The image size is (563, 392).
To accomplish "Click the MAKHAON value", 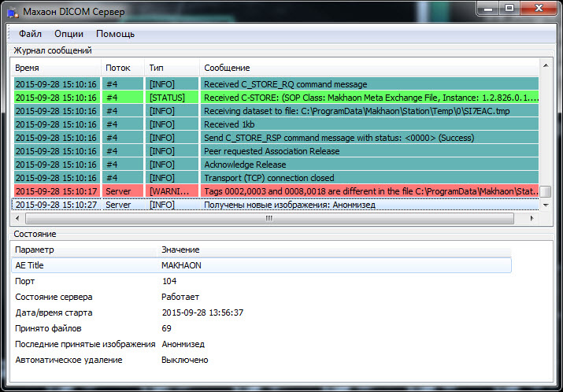I will (181, 265).
